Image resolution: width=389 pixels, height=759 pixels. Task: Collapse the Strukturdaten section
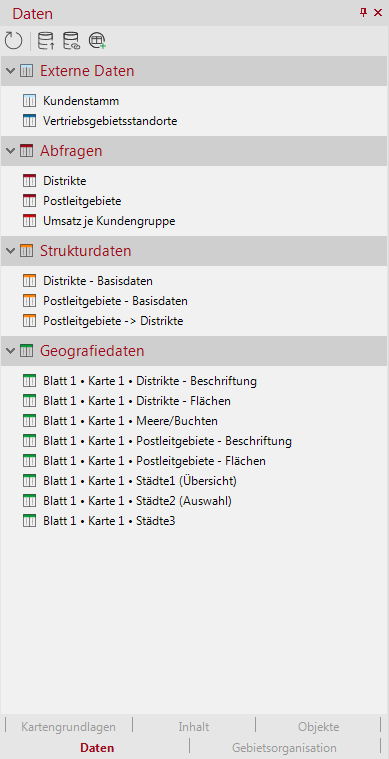[x=10, y=251]
